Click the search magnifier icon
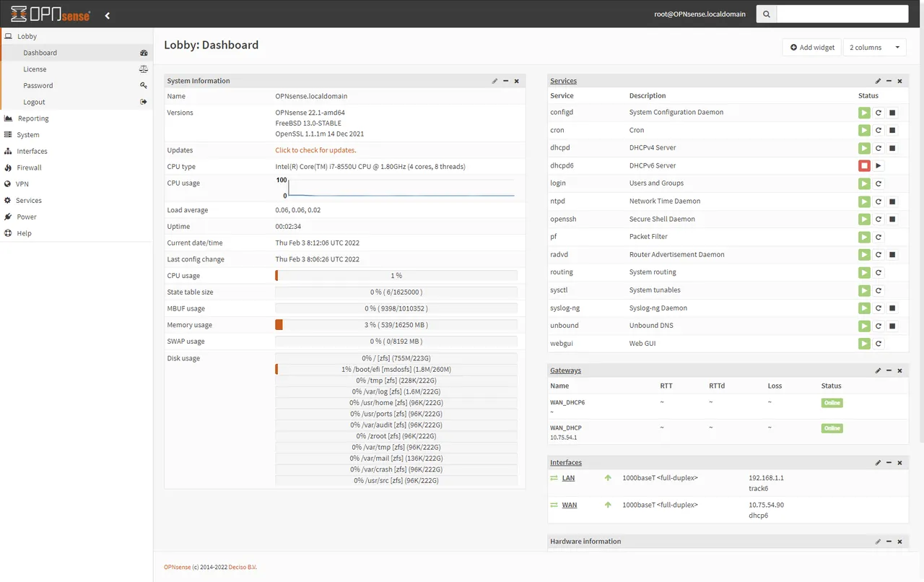Viewport: 924px width, 582px height. (x=766, y=14)
